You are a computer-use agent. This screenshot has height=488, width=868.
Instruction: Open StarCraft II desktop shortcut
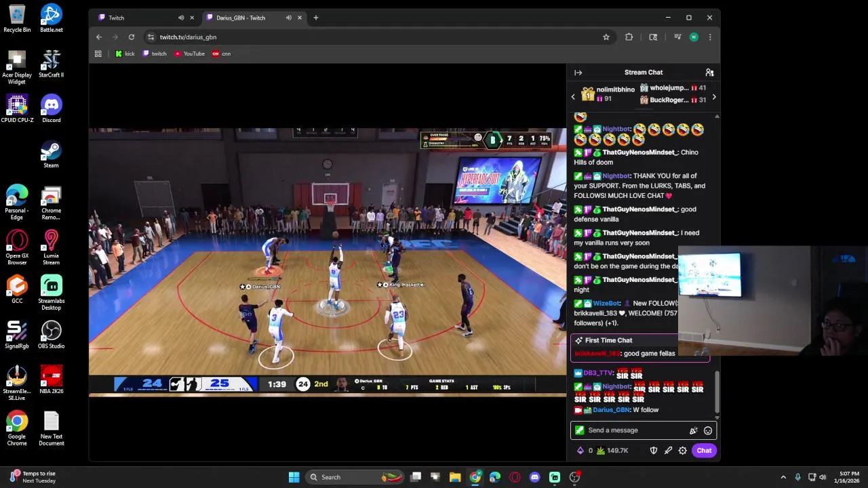pos(52,63)
